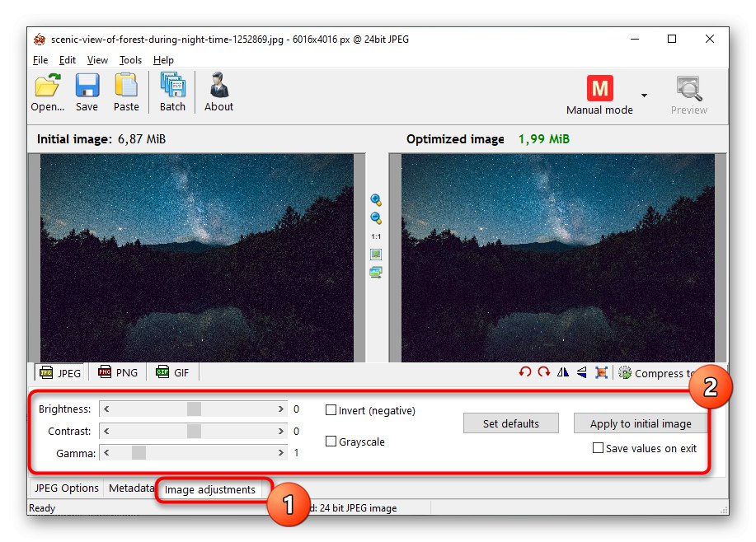Flip the image horizontally

[562, 372]
